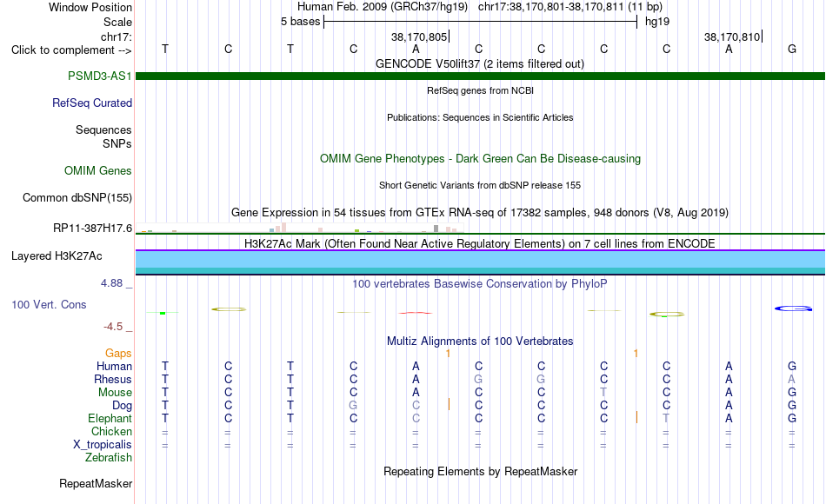Open the GENCODE V50lift37 track title
Viewport: 826px width, 504px height.
pos(480,63)
